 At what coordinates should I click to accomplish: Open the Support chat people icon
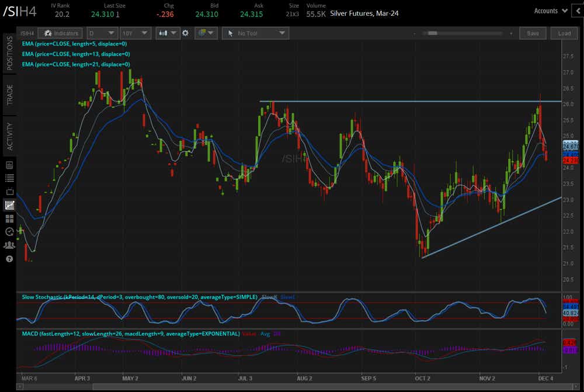pos(8,245)
